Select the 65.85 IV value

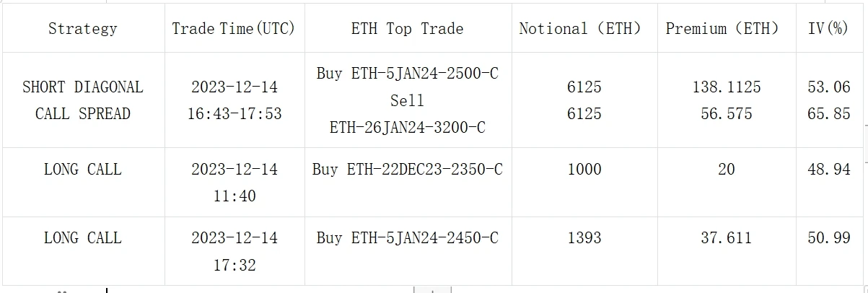pyautogui.click(x=829, y=114)
